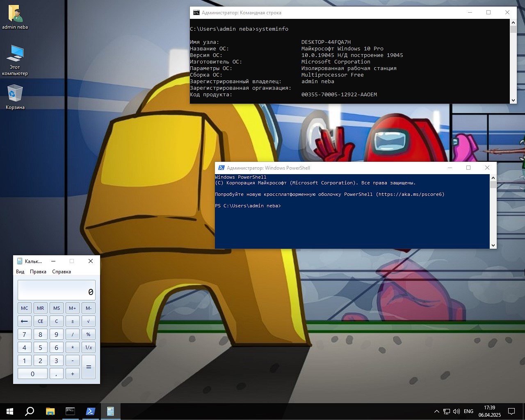Click the MR memory recall button
The width and height of the screenshot is (525, 420).
click(40, 308)
